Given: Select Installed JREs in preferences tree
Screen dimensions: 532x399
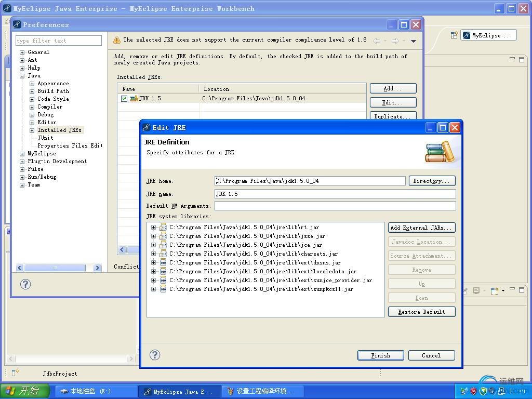Looking at the screenshot, I should coord(59,130).
